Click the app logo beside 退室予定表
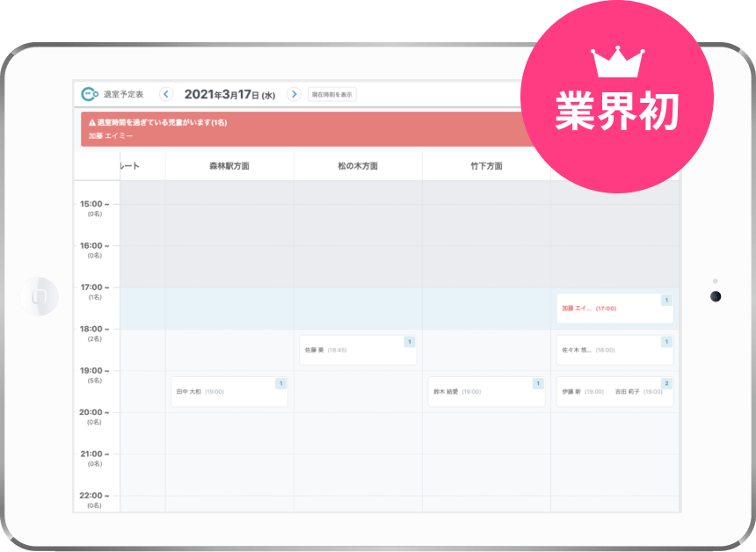This screenshot has width=756, height=552. pyautogui.click(x=89, y=94)
